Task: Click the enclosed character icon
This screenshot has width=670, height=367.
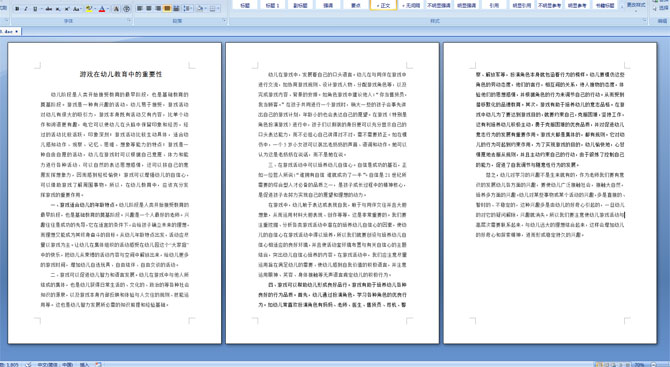Action: (x=126, y=9)
